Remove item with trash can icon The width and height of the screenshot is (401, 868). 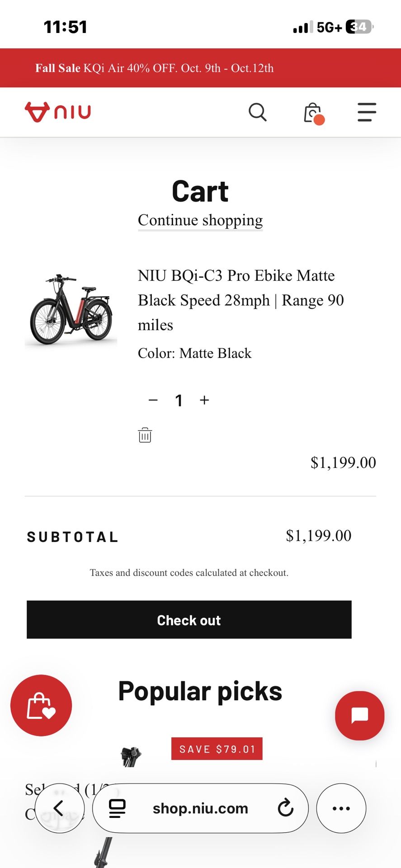[145, 435]
